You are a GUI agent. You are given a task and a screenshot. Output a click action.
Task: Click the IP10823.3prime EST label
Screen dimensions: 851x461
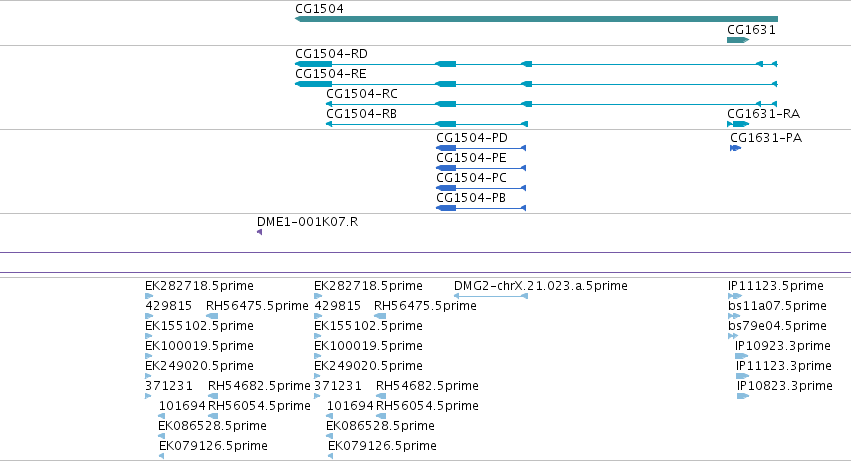(x=785, y=386)
